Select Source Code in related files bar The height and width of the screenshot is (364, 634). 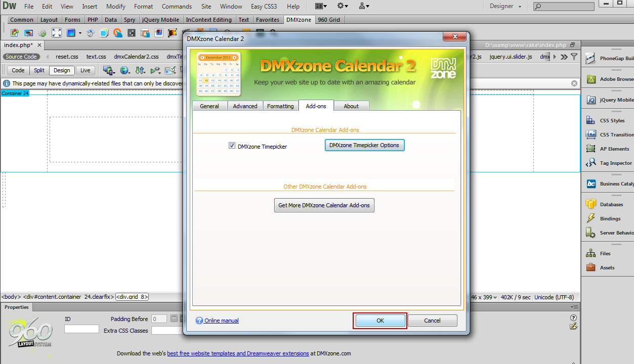coord(21,57)
